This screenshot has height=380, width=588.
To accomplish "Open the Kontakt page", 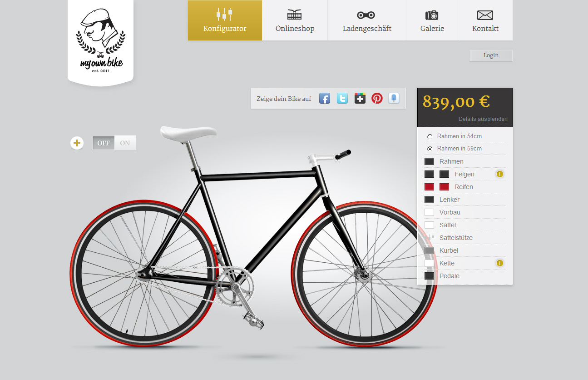I will [x=485, y=20].
